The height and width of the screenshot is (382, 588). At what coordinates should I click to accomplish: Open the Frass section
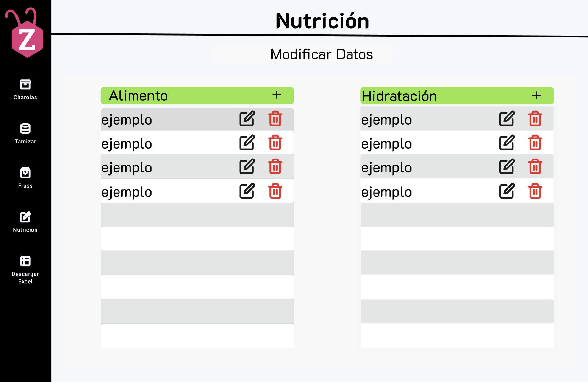click(25, 178)
